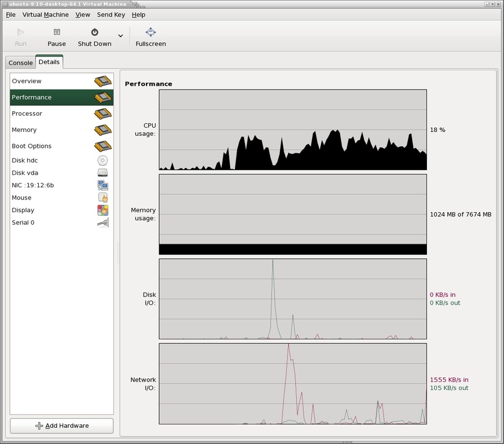Click the CPU usage graph

[293, 129]
